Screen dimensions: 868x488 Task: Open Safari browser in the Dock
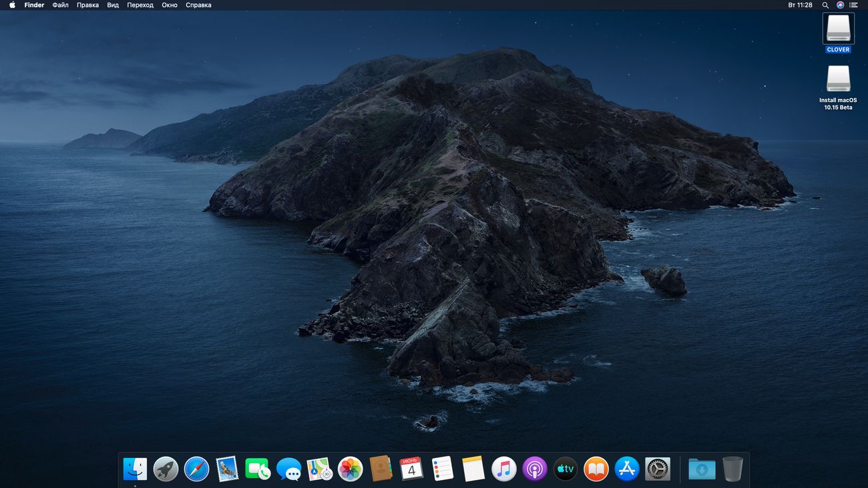[197, 469]
